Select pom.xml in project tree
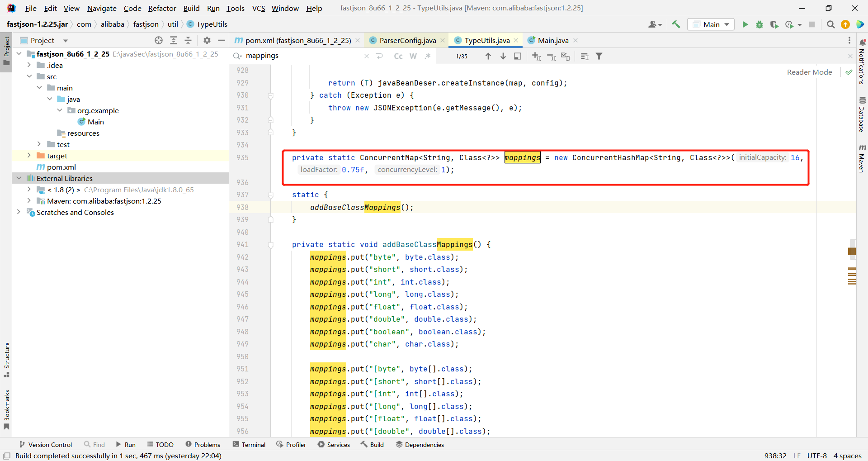868x461 pixels. click(x=61, y=167)
